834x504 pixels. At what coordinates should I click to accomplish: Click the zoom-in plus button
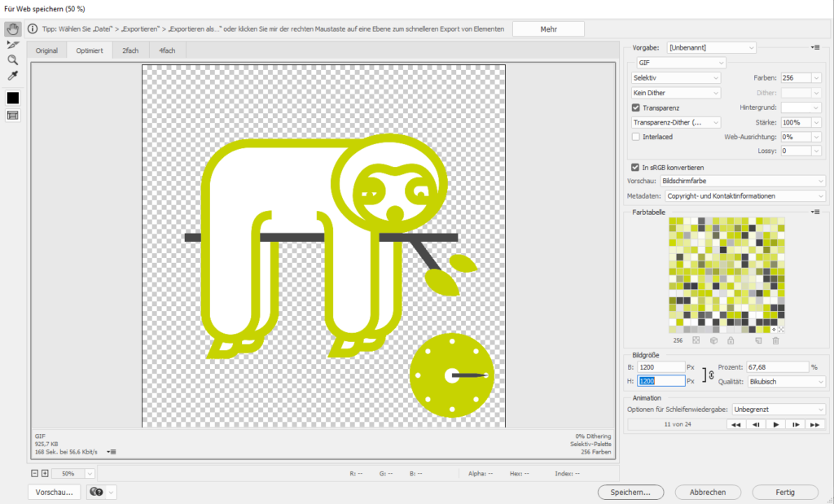(45, 473)
